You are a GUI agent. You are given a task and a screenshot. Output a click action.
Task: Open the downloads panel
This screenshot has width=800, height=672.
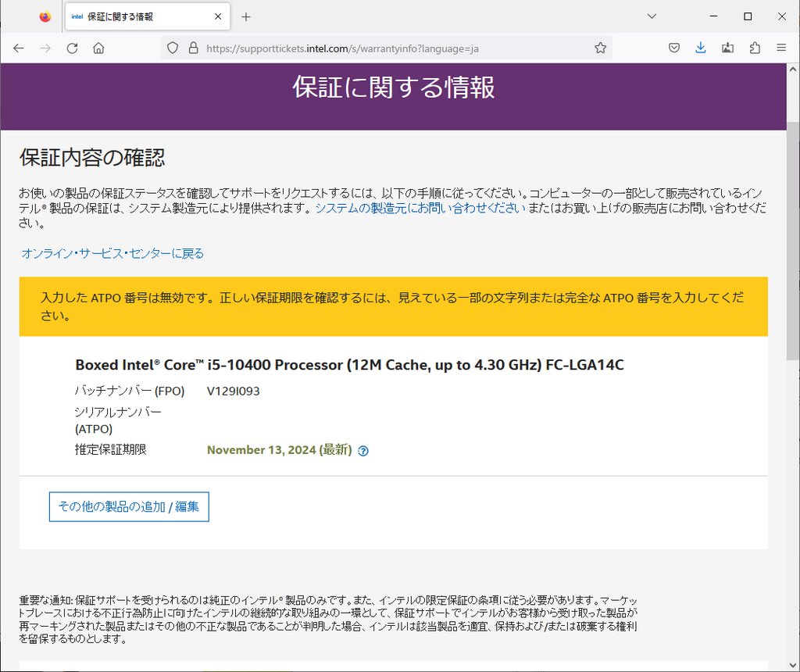point(701,48)
